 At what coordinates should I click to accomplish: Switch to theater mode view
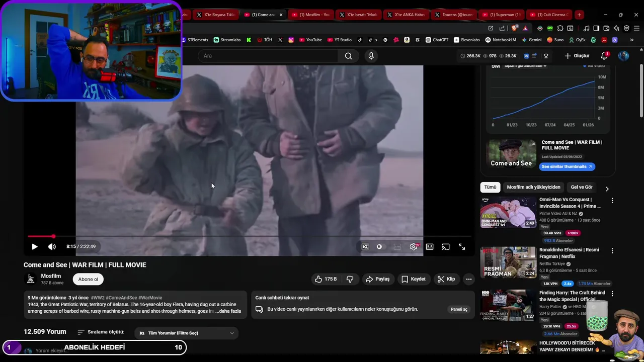[x=430, y=247]
